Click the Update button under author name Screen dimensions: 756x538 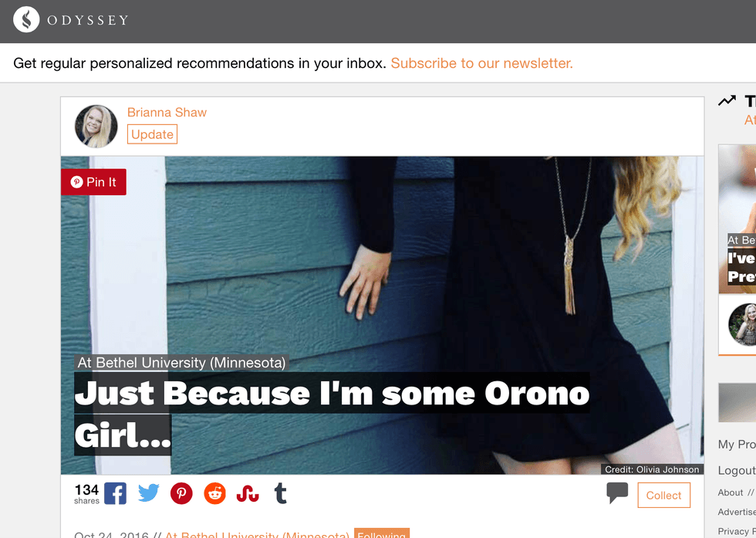click(x=153, y=134)
